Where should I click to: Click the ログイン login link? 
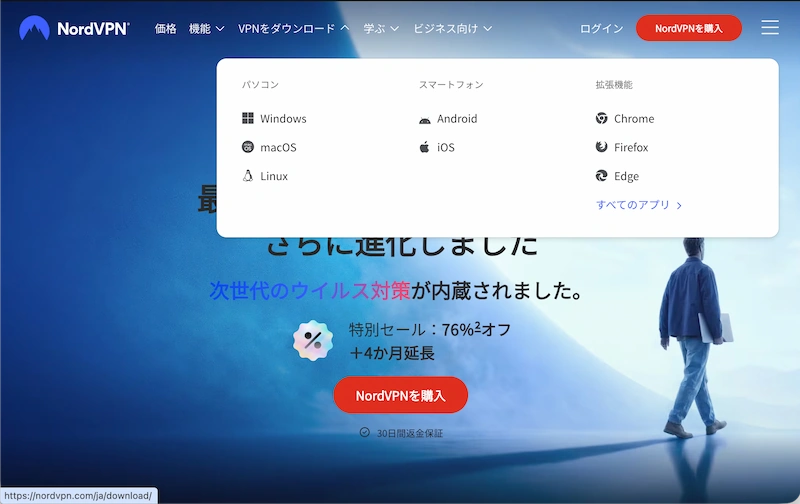coord(602,29)
